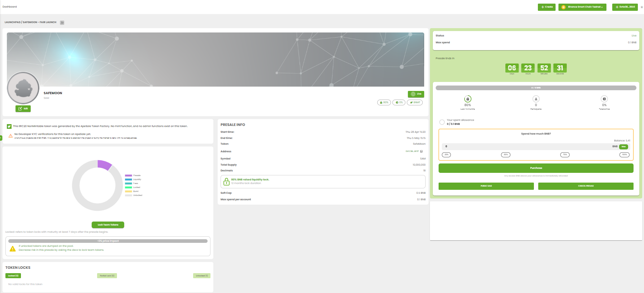
Task: Click the Edit presale button
Action: click(23, 109)
